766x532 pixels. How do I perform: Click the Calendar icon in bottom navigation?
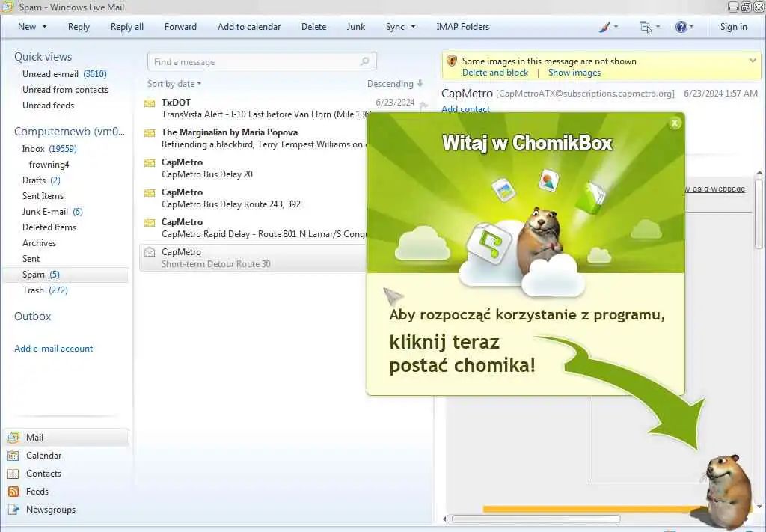(x=13, y=456)
